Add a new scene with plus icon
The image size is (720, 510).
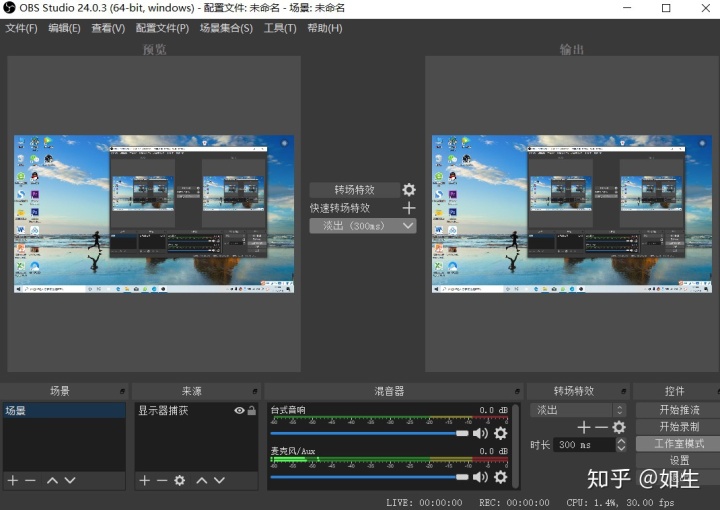click(x=13, y=480)
